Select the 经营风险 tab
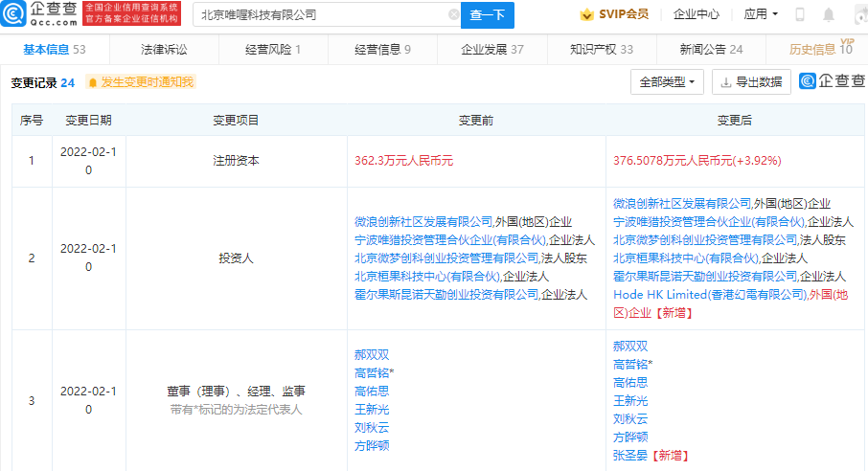This screenshot has height=471, width=868. [x=273, y=49]
